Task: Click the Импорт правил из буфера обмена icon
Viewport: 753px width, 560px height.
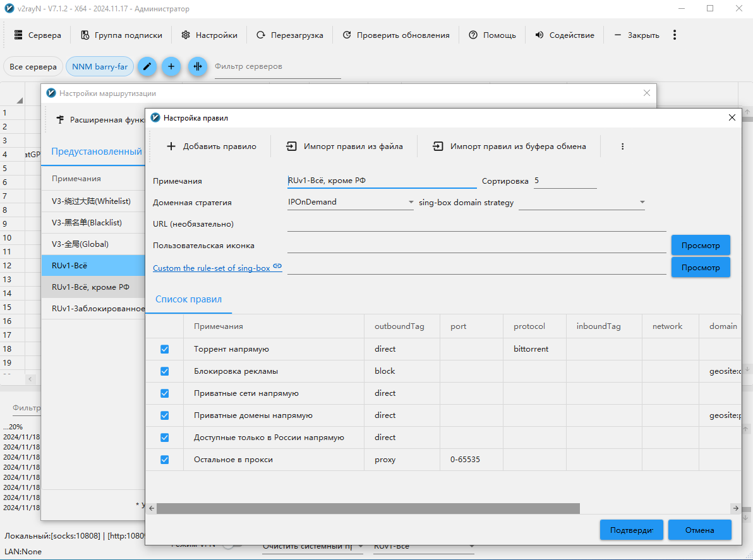Action: click(x=438, y=146)
